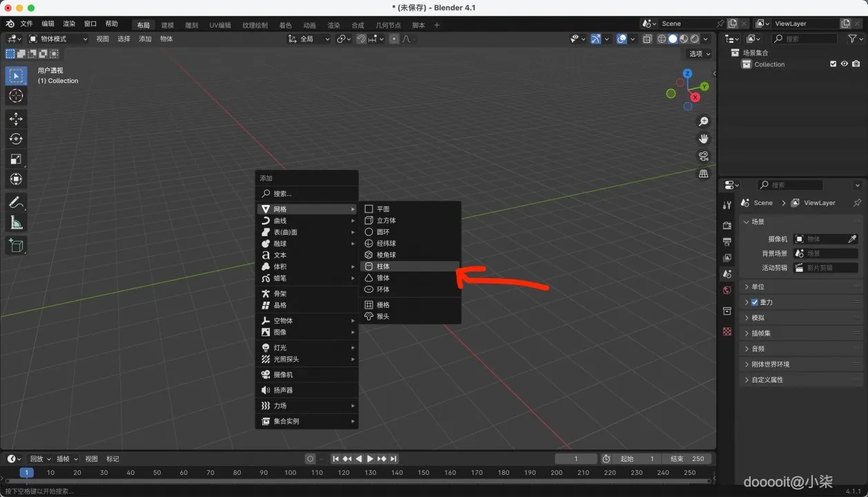The height and width of the screenshot is (497, 868).
Task: Expand the 模拟 panel
Action: click(801, 318)
